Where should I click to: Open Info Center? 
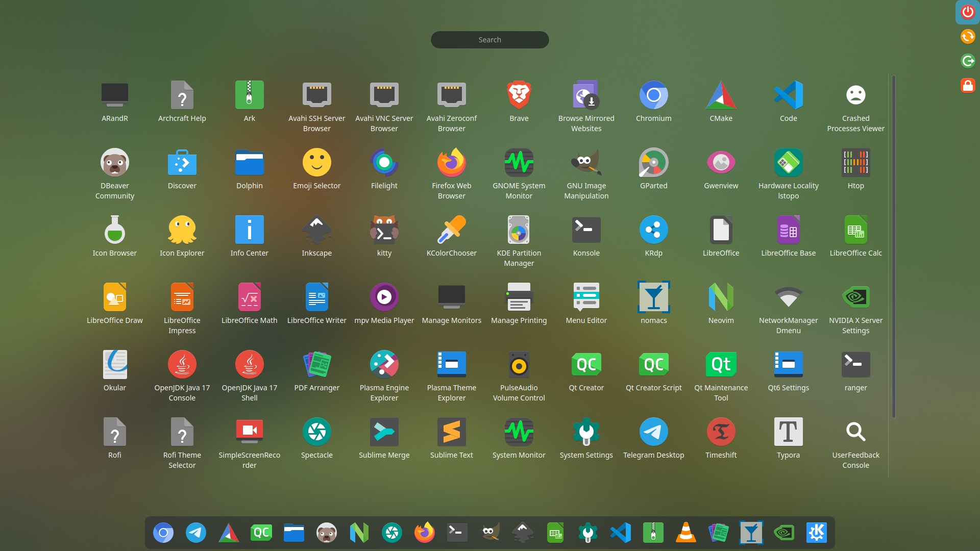point(250,237)
